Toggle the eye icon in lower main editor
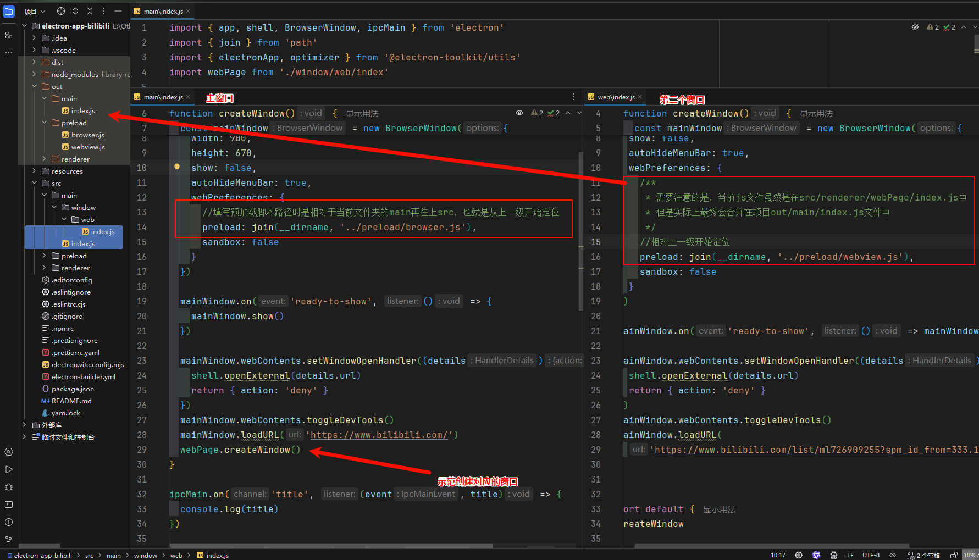 click(x=519, y=113)
